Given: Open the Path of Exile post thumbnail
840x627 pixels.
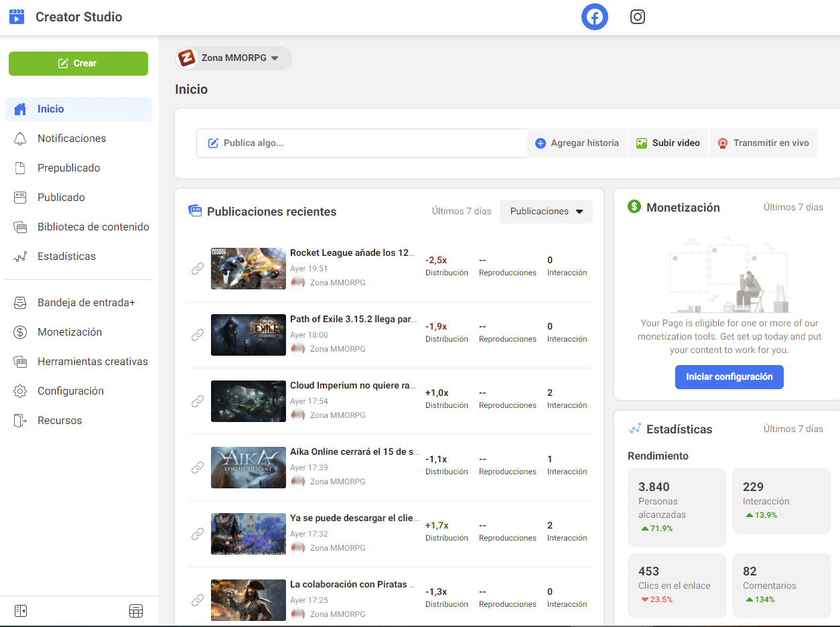Looking at the screenshot, I should coord(249,335).
